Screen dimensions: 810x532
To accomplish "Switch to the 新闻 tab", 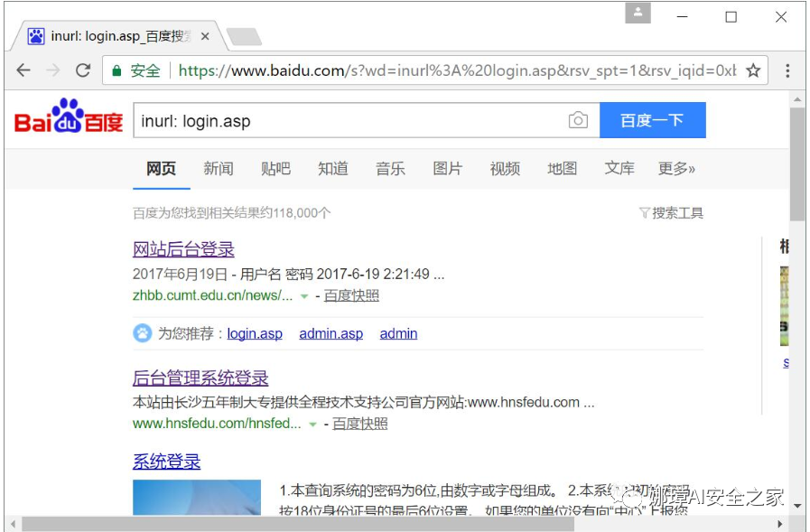I will point(219,168).
